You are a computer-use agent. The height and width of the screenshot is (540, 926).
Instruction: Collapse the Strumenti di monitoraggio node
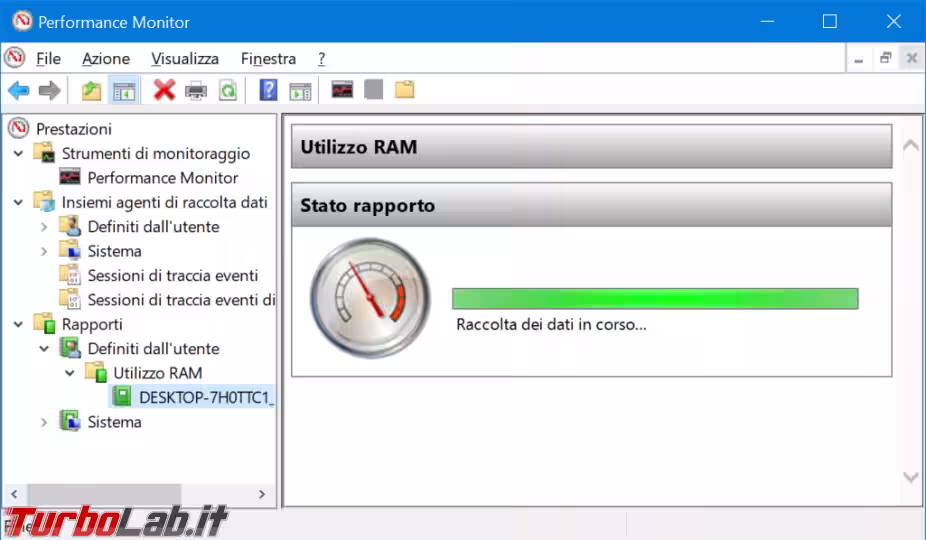(x=18, y=154)
